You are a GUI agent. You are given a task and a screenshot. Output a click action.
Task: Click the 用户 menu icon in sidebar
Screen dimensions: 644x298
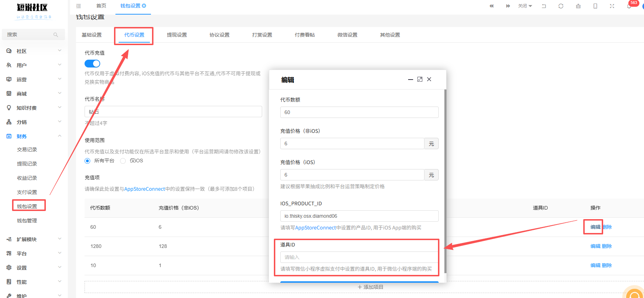[9, 65]
